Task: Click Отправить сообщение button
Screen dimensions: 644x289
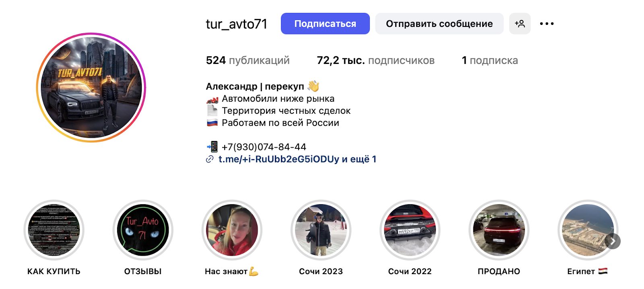Action: coord(439,24)
